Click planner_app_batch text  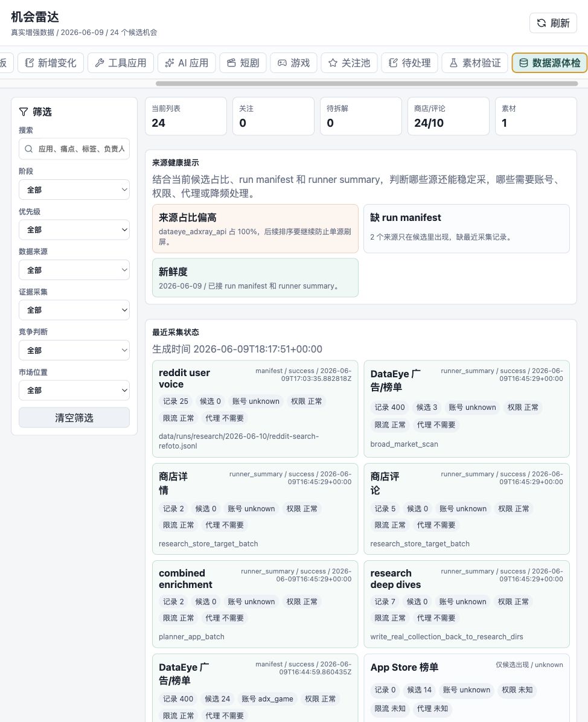(191, 637)
